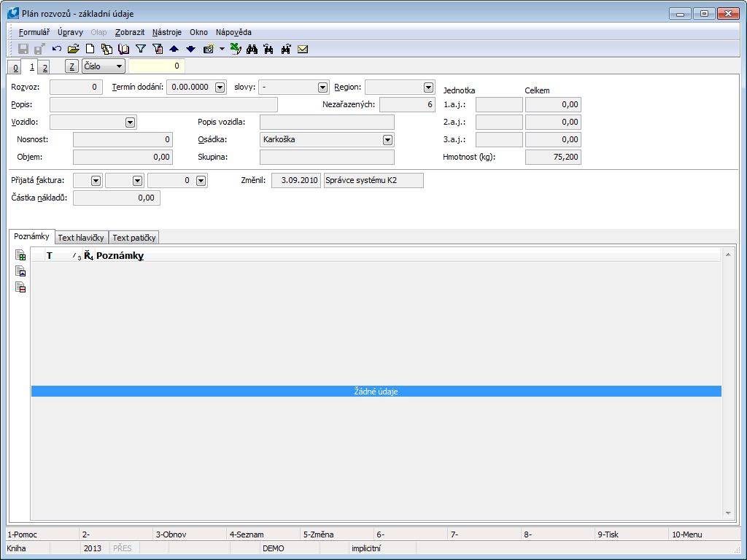Click the binoculars search icon
The image size is (747, 560).
tap(252, 49)
